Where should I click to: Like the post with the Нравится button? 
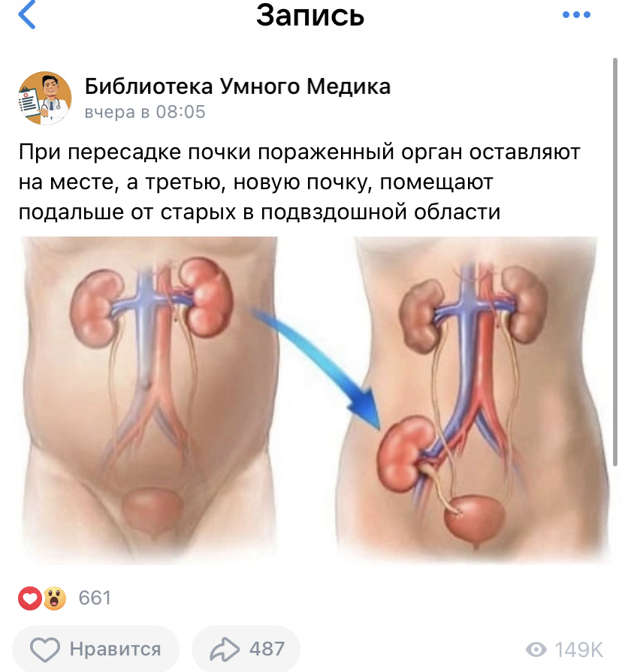pos(95,649)
